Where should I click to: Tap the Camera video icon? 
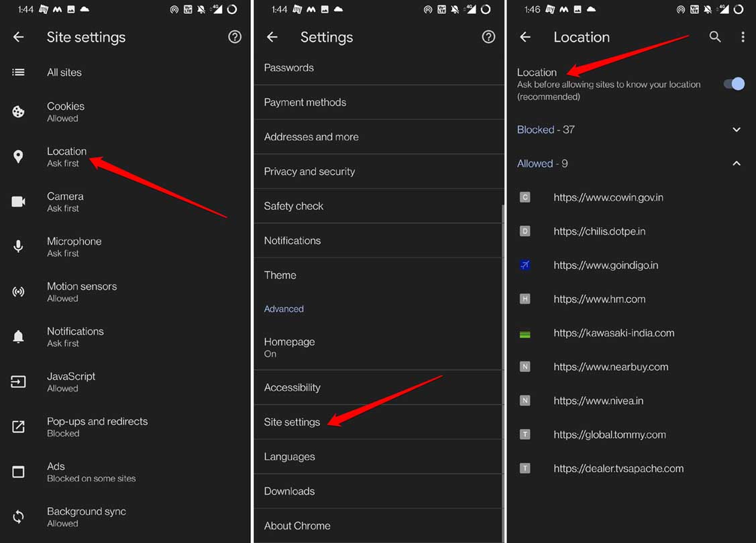[18, 201]
